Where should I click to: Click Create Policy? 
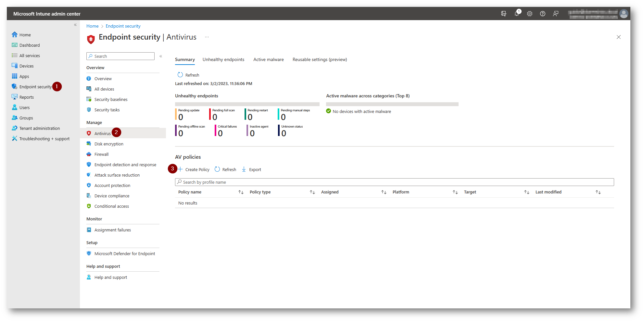tap(194, 169)
